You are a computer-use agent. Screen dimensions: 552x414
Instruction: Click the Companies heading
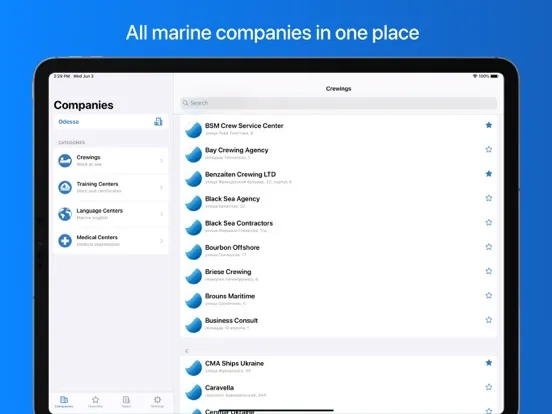click(83, 105)
